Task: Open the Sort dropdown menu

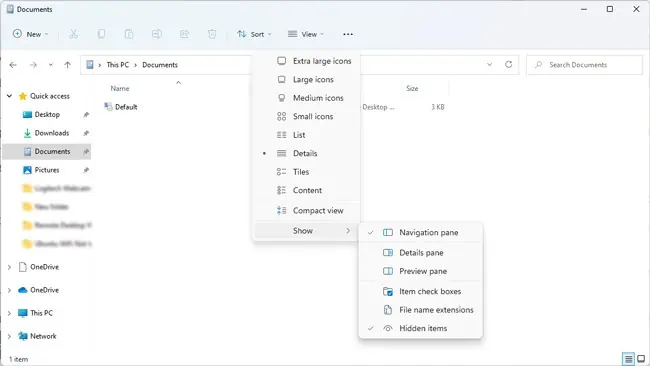Action: (x=254, y=34)
